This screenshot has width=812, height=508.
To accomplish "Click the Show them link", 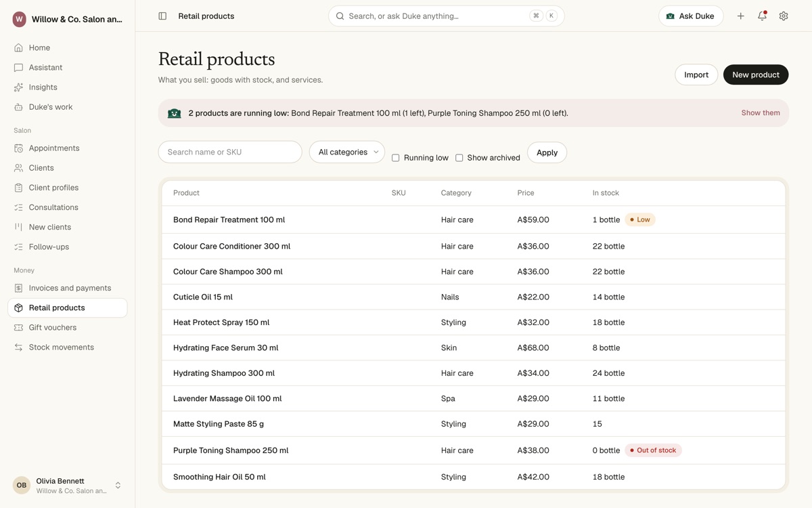I will coord(761,113).
